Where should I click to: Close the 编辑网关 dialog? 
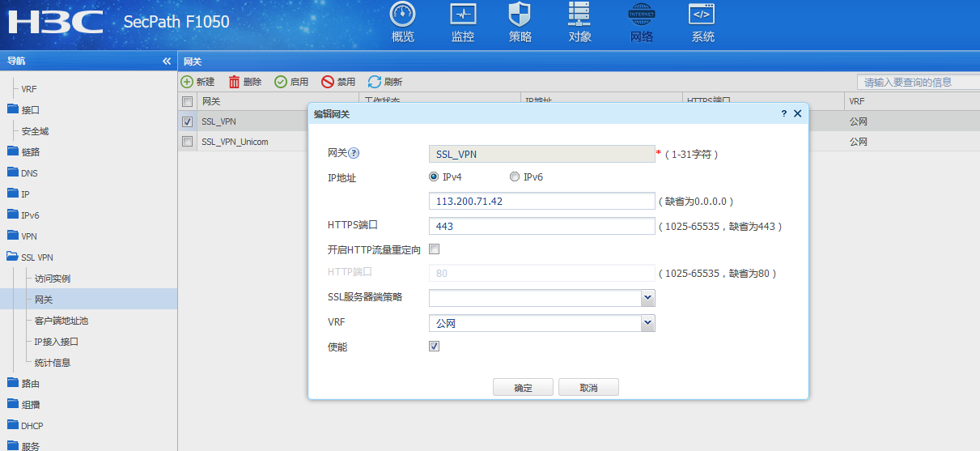click(797, 114)
